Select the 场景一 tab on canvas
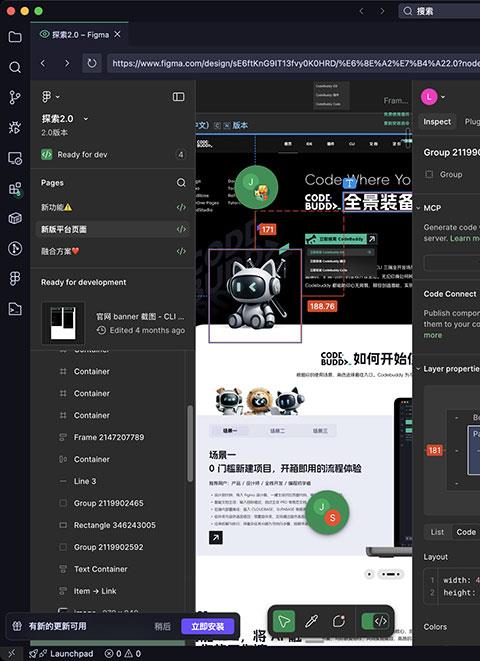 click(x=230, y=431)
